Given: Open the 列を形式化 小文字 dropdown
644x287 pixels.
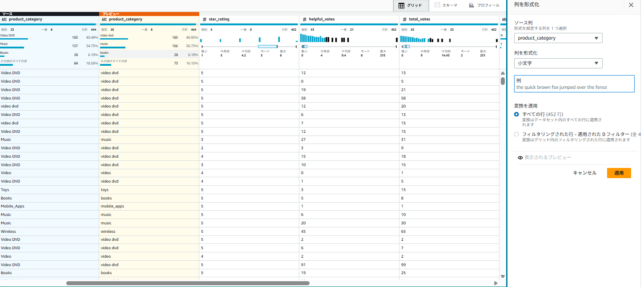Looking at the screenshot, I should point(558,64).
